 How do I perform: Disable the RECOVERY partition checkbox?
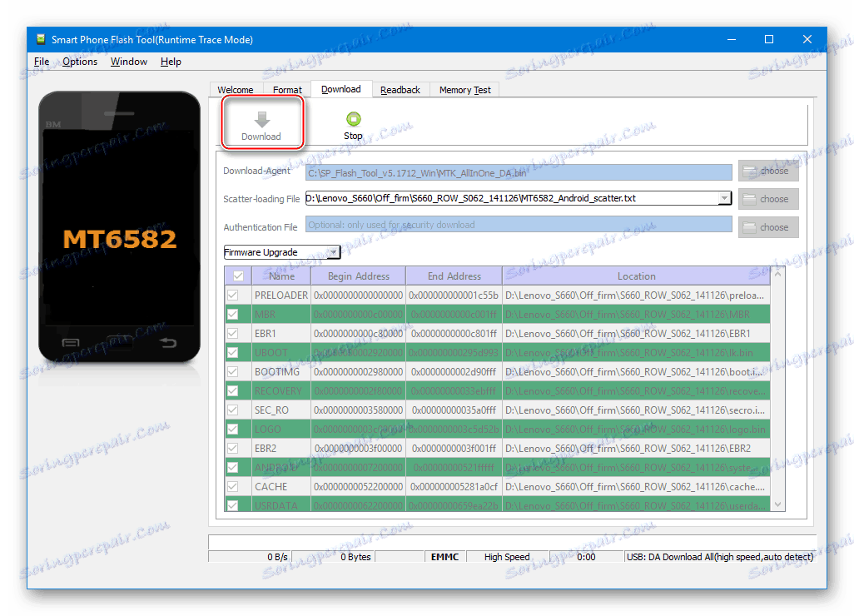tap(236, 390)
